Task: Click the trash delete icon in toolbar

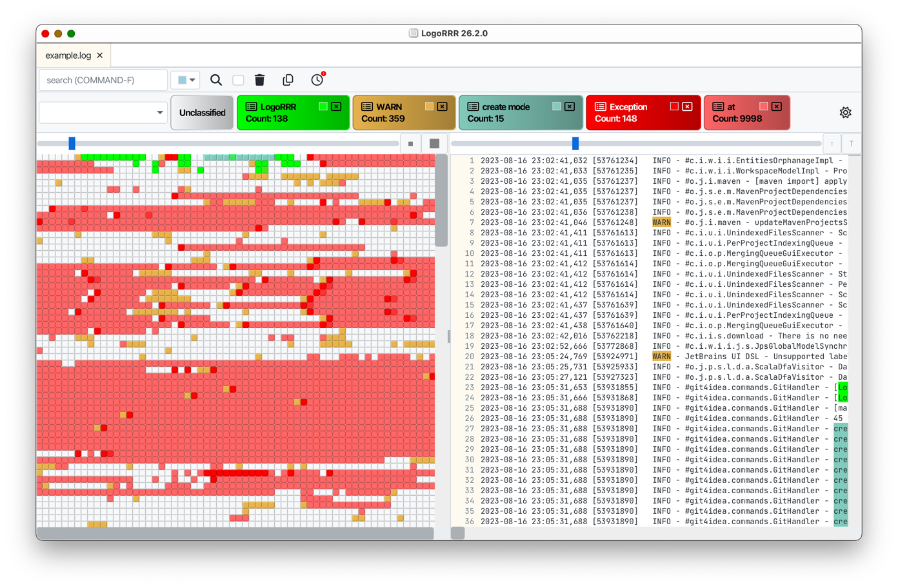Action: (x=260, y=80)
